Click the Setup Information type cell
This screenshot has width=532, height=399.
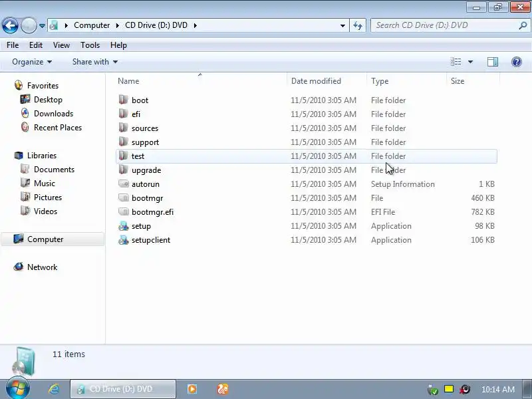coord(403,184)
